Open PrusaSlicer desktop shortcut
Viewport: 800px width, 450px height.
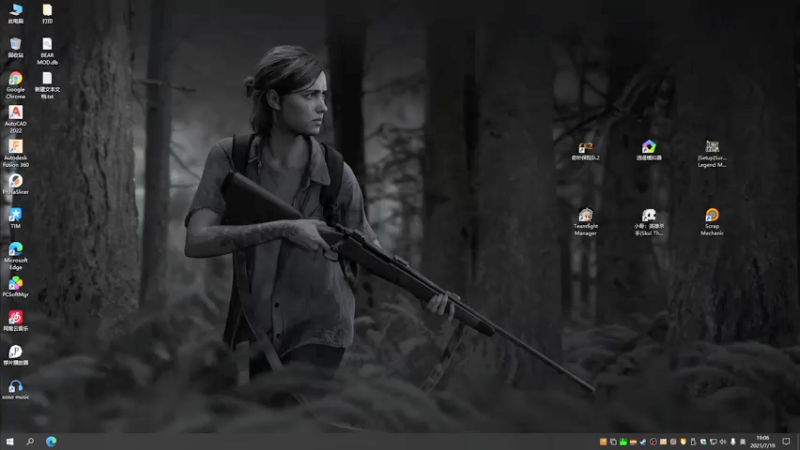(x=16, y=184)
